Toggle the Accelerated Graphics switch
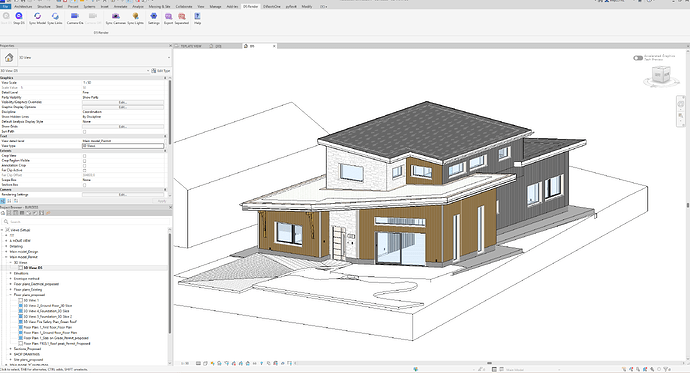This screenshot has height=373, width=690. 638,58
